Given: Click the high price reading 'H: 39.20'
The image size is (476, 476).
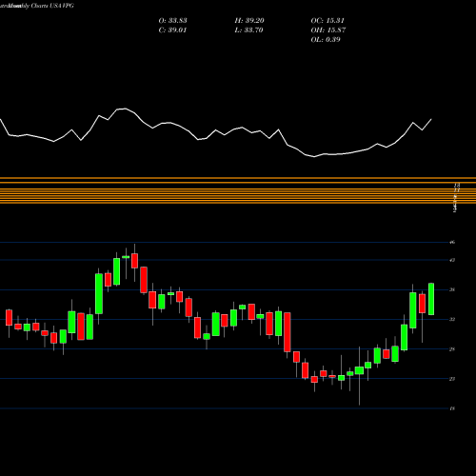Looking at the screenshot, I should pyautogui.click(x=249, y=21).
